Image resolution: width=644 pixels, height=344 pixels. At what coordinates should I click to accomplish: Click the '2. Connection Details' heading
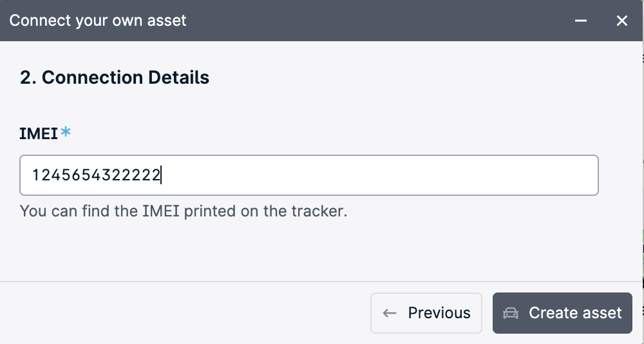coord(115,77)
